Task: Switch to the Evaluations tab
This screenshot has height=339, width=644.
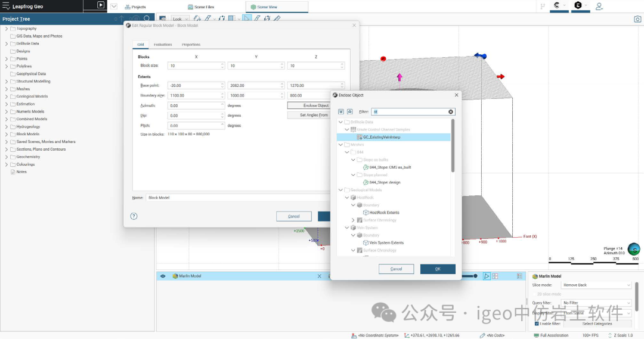Action: coord(163,45)
